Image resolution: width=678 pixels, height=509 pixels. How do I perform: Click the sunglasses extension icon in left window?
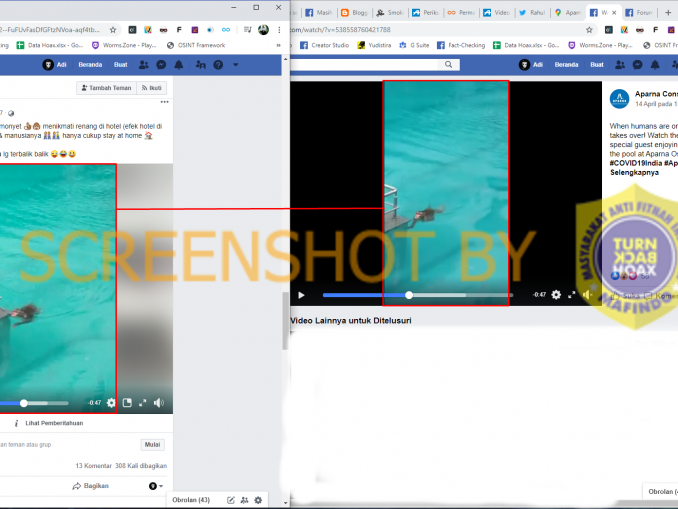point(163,30)
